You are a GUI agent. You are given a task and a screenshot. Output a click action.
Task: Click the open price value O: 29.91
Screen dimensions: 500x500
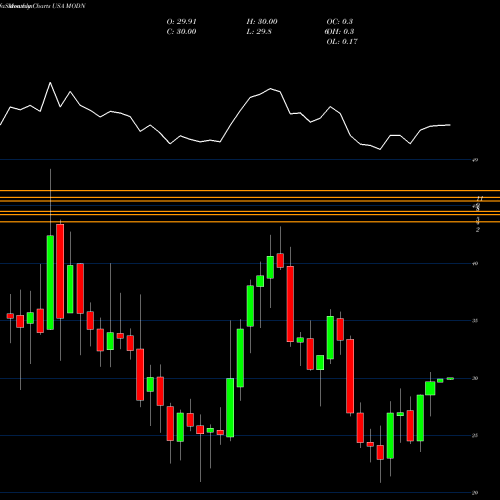click(181, 22)
